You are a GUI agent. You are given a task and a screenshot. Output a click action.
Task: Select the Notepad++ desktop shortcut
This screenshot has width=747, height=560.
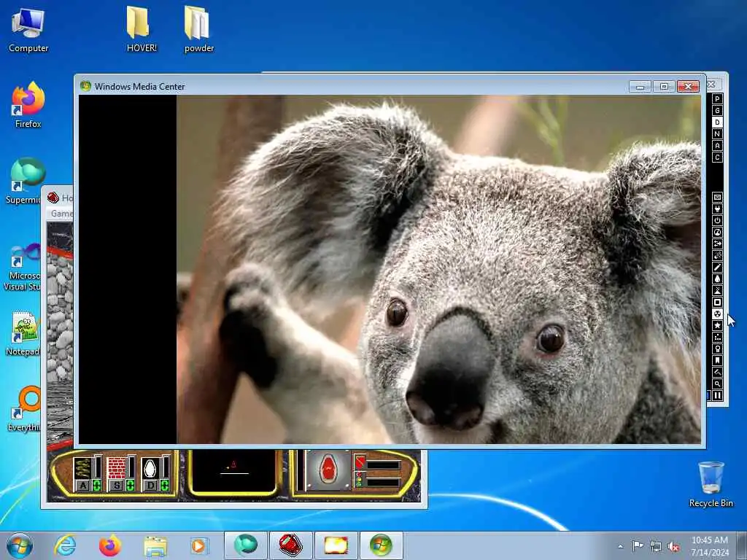tap(23, 333)
